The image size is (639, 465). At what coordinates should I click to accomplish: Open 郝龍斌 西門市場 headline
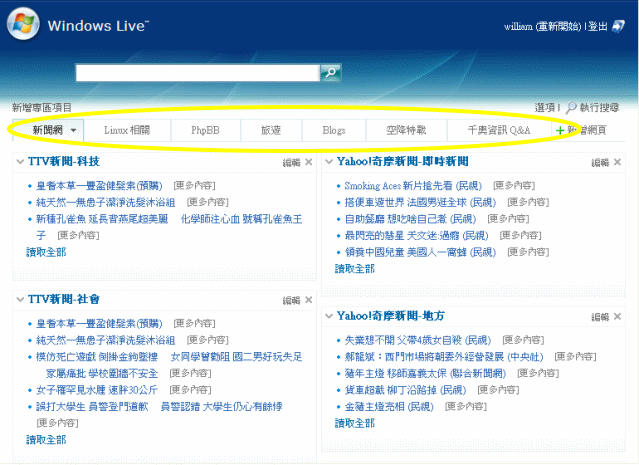click(x=444, y=357)
